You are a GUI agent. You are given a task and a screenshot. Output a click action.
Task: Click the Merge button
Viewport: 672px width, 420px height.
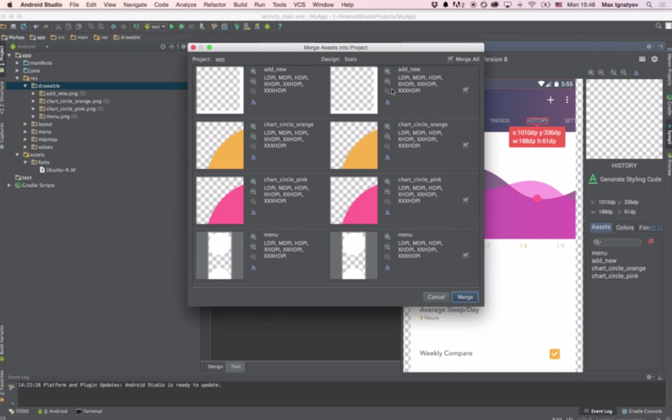(x=465, y=297)
